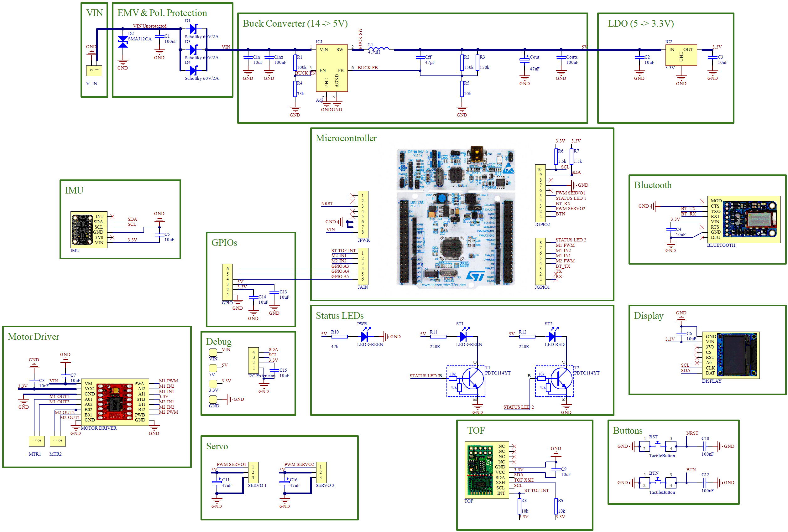Click the D4 Schottky diode symbol
788x532 pixels.
[194, 71]
